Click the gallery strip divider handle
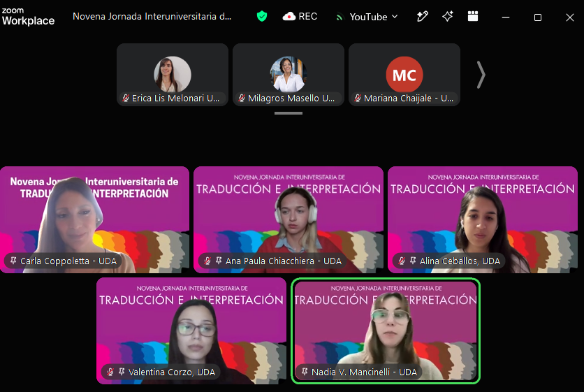Image resolution: width=584 pixels, height=392 pixels. tap(289, 113)
